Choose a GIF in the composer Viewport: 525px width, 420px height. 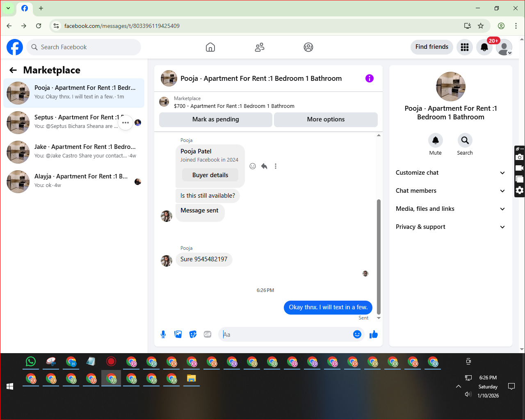(208, 334)
